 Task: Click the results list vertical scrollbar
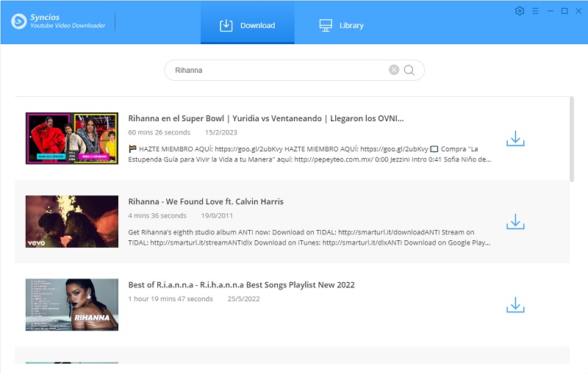click(x=572, y=140)
